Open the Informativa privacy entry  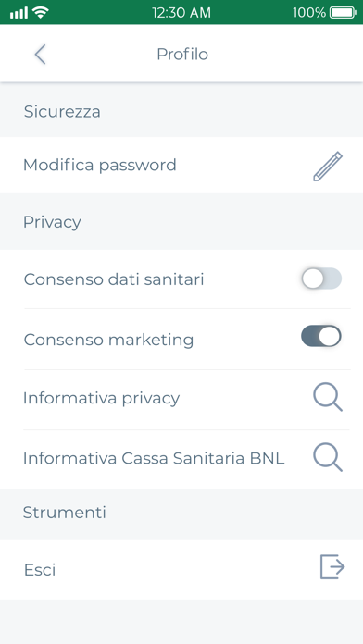181,398
